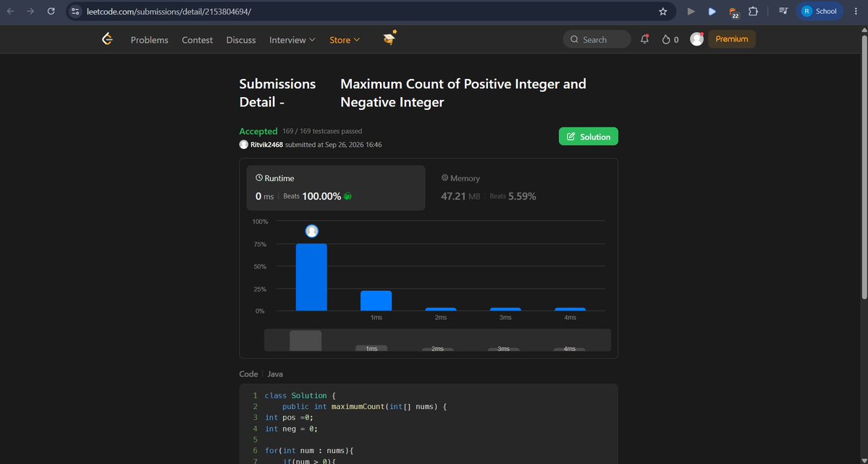Open the Problems page
Viewport: 868px width, 464px height.
tap(149, 40)
